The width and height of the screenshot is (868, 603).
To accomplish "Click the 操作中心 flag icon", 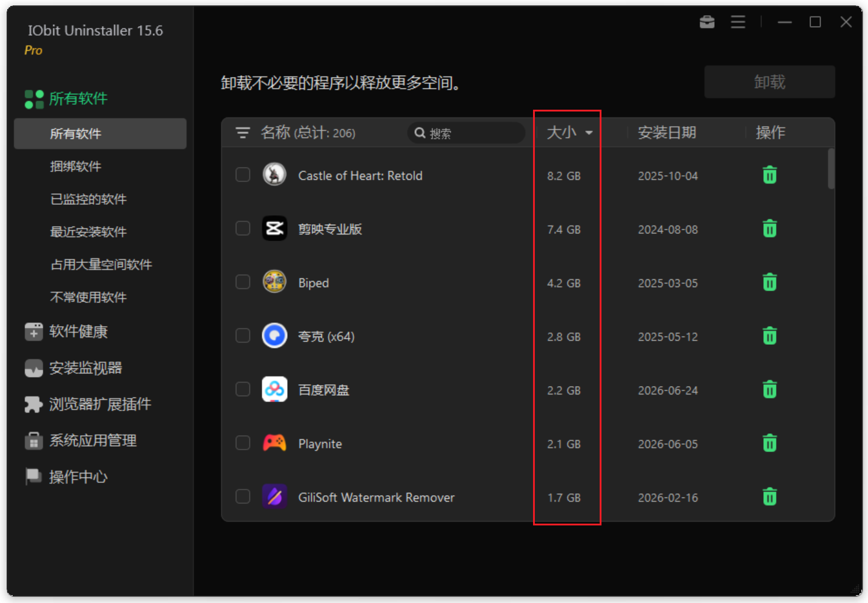I will coord(33,477).
